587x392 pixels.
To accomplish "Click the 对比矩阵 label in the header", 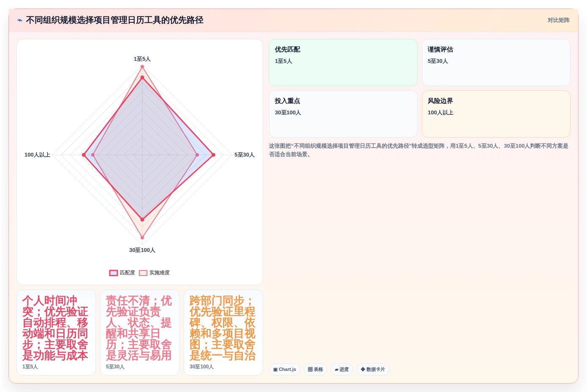I will pyautogui.click(x=558, y=20).
